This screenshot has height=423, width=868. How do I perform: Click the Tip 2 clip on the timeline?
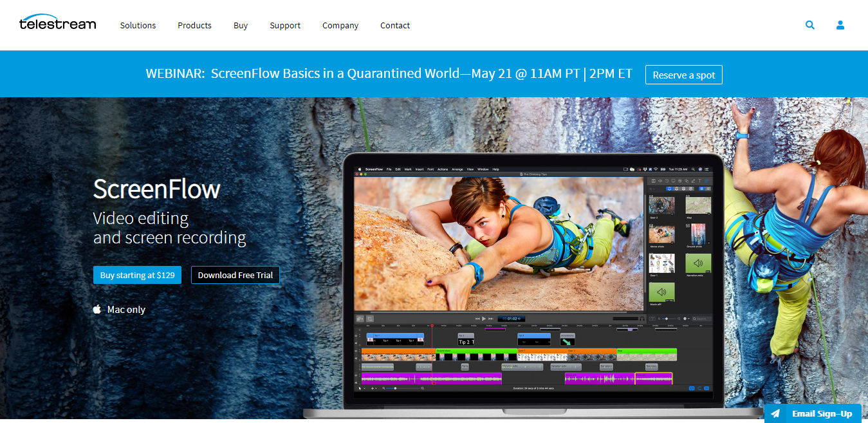tap(466, 339)
